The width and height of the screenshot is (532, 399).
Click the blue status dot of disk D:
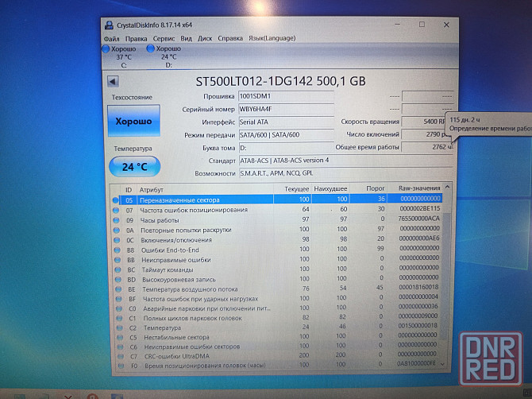tap(150, 48)
